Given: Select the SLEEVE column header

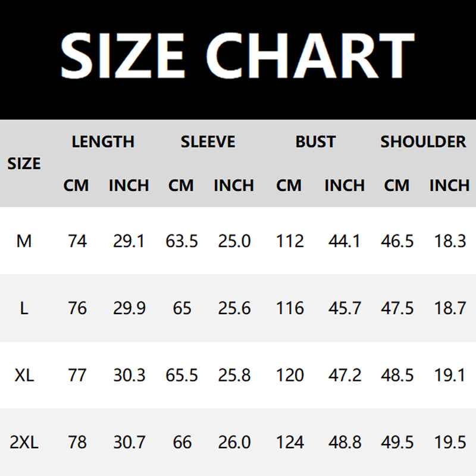Looking at the screenshot, I should [208, 142].
